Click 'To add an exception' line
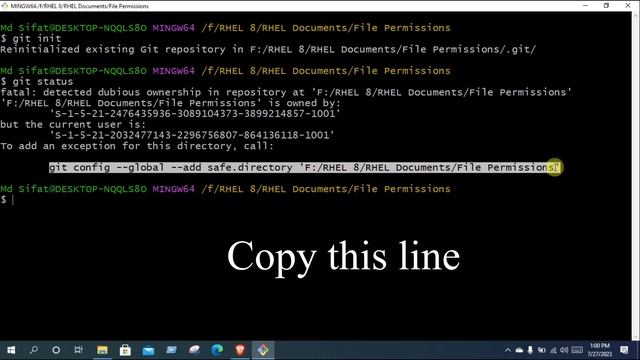640x360 pixels. point(137,146)
